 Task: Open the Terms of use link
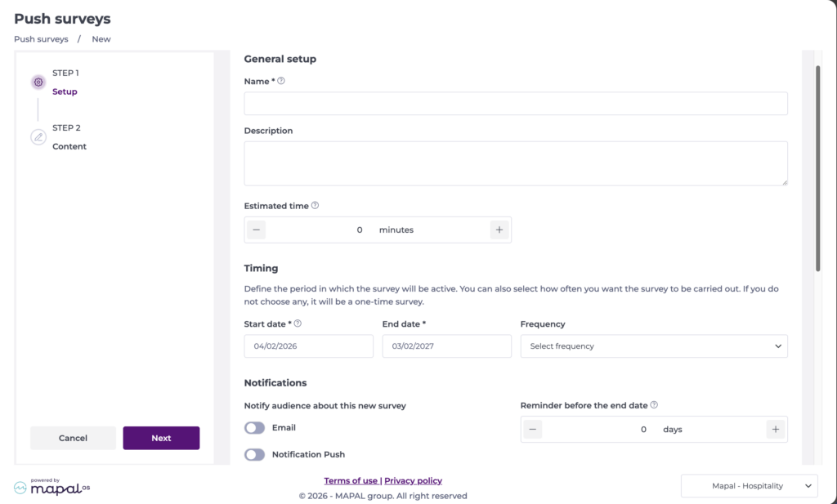(x=351, y=480)
